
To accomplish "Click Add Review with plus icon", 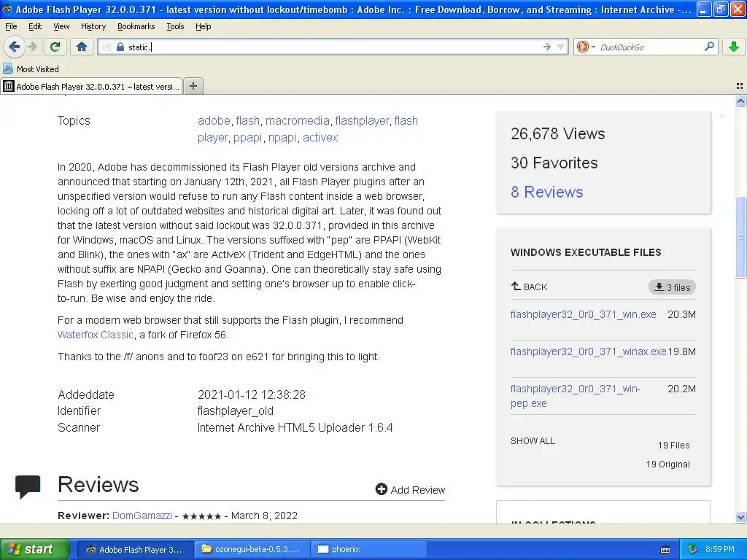I will point(410,489).
